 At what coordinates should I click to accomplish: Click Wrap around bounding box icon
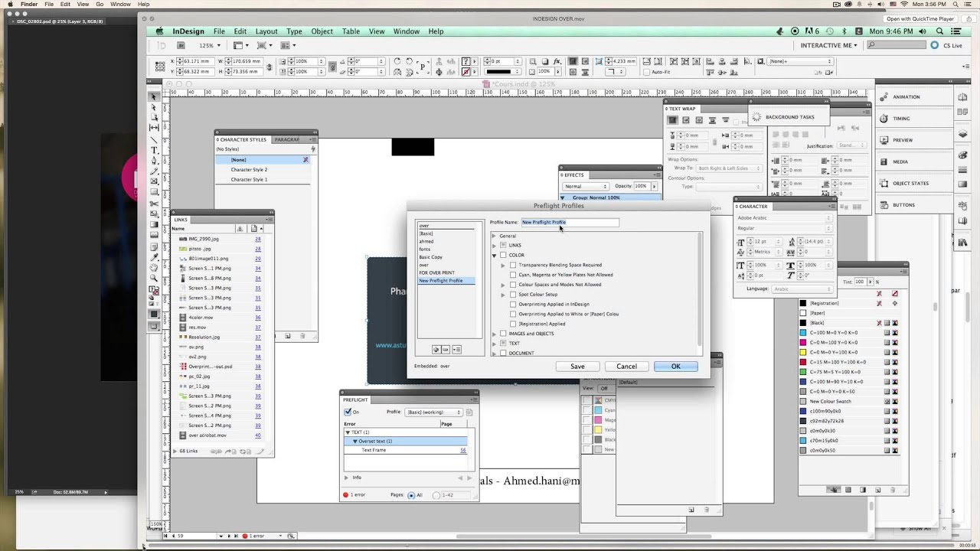(686, 120)
